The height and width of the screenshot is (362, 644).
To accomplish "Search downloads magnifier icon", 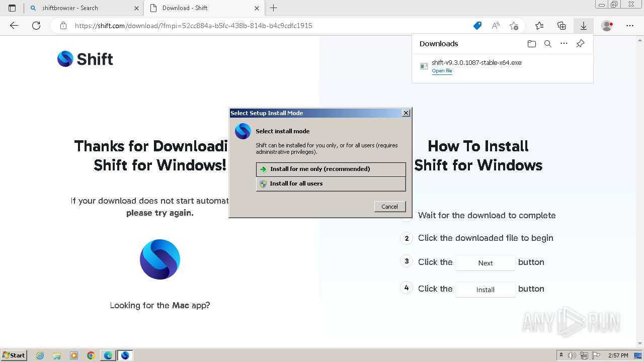I will tap(548, 44).
